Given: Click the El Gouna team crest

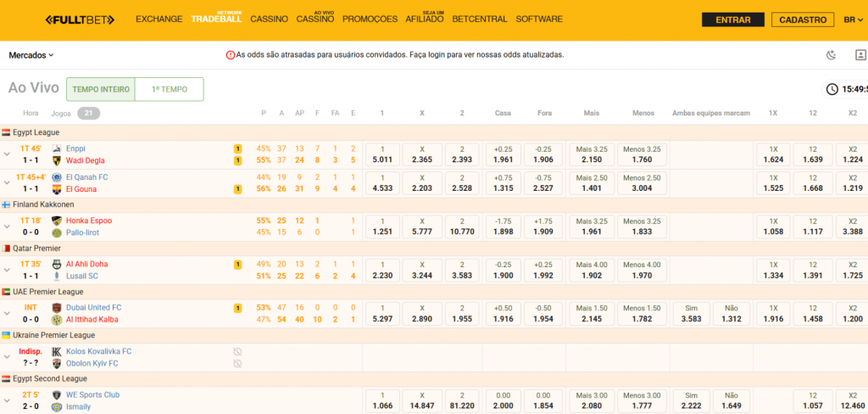Looking at the screenshot, I should coord(57,189).
